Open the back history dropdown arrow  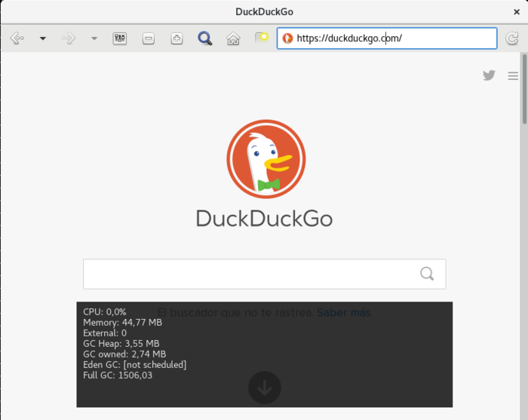point(43,38)
